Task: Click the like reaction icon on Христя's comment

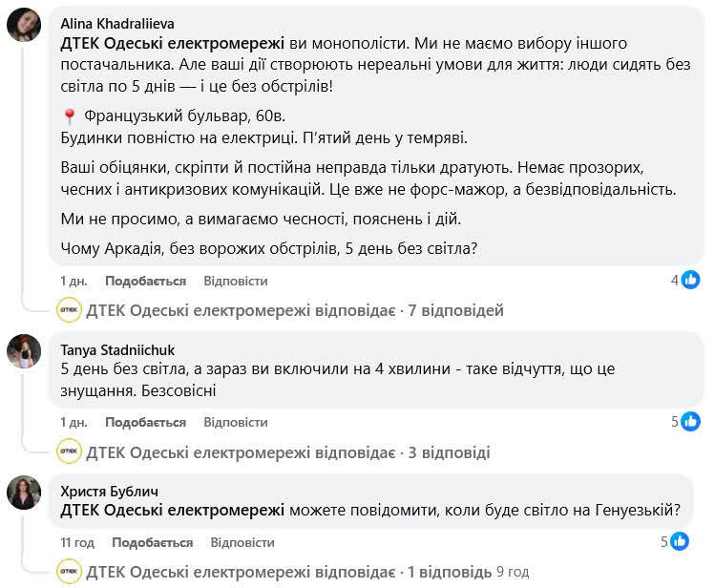Action: click(679, 541)
